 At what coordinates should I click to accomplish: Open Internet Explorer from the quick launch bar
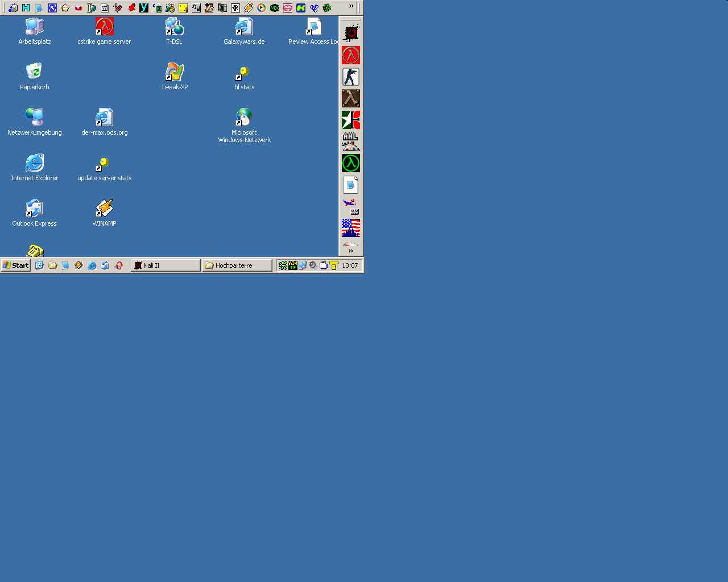[x=92, y=265]
